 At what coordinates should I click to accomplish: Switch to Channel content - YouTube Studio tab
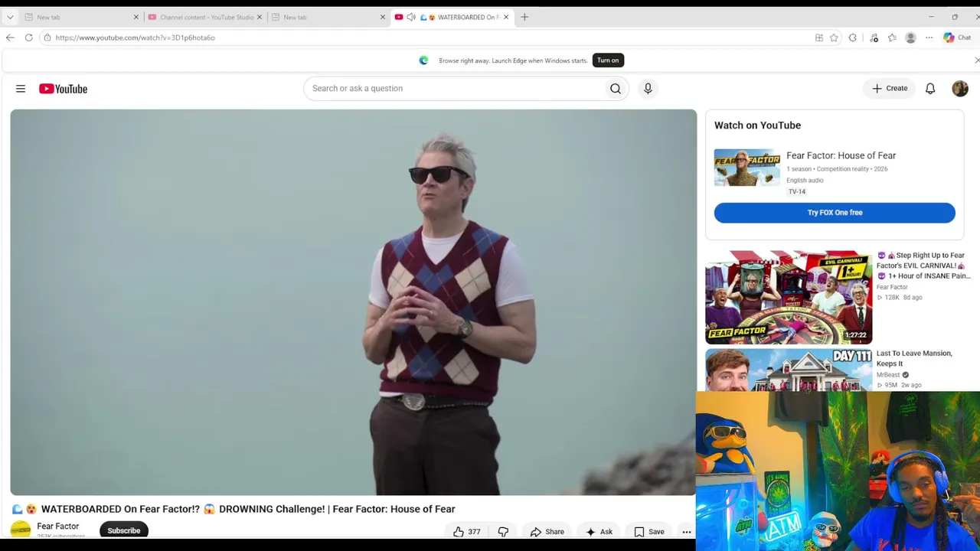204,17
